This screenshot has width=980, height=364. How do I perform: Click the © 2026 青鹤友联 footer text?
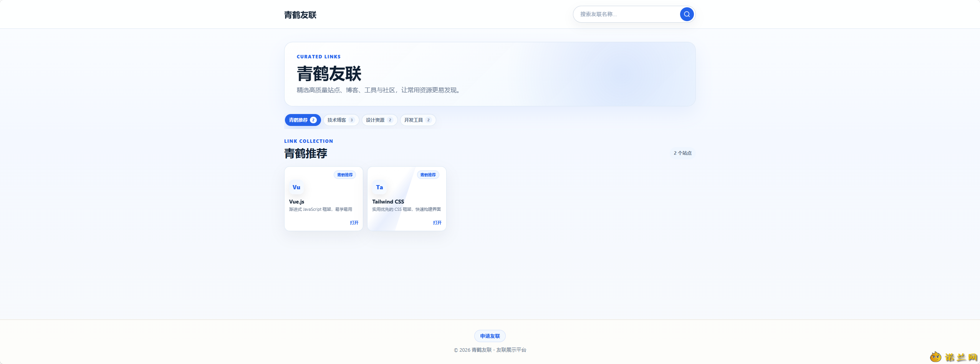point(490,350)
